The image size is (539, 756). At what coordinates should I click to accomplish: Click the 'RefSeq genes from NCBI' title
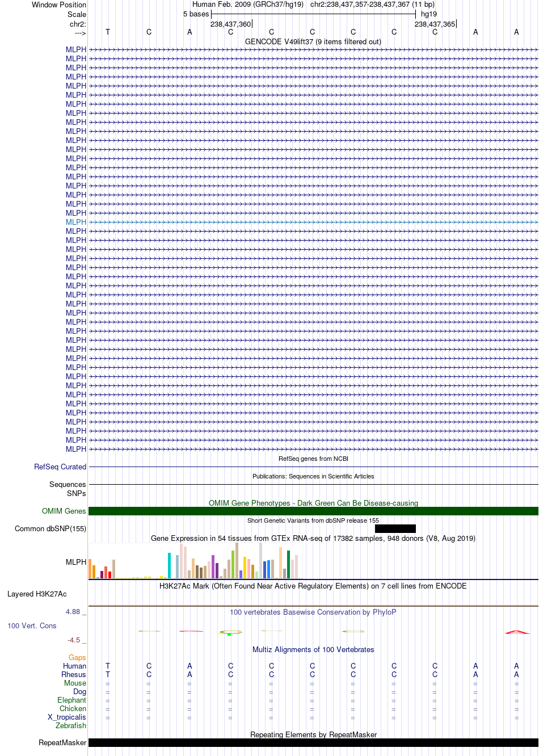click(x=313, y=459)
